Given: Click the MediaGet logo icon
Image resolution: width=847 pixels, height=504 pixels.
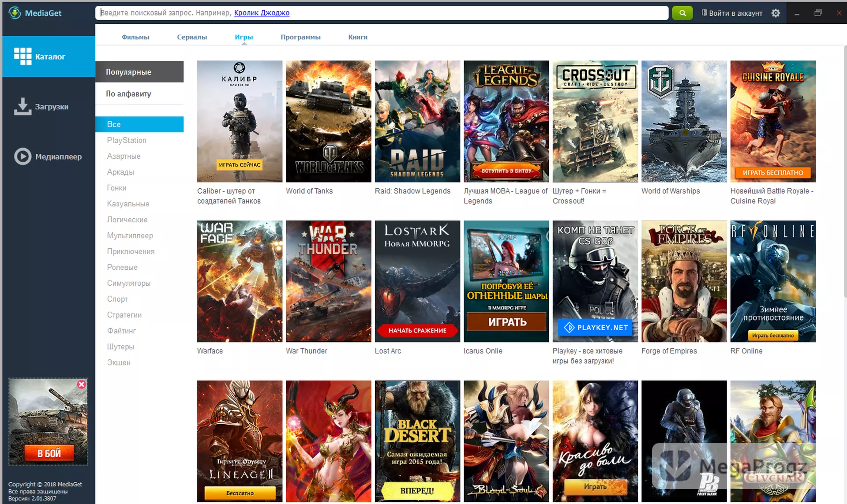Looking at the screenshot, I should 15,13.
